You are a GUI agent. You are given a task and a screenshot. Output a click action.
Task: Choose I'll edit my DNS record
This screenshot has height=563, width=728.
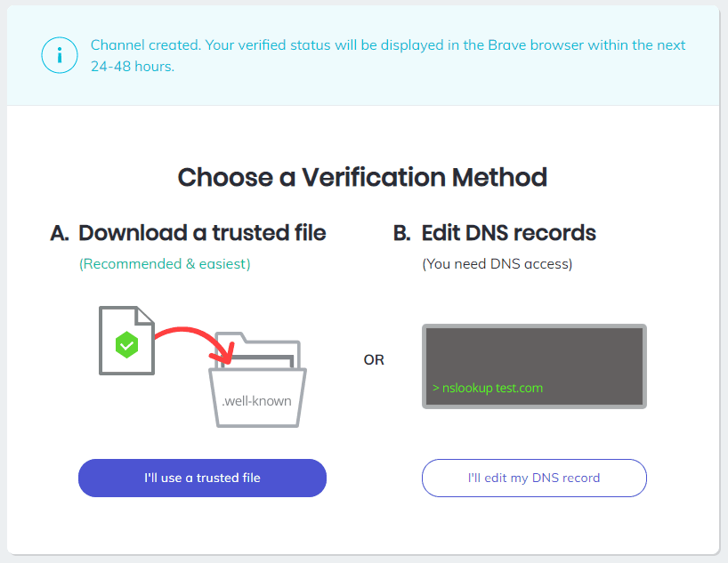coord(534,478)
